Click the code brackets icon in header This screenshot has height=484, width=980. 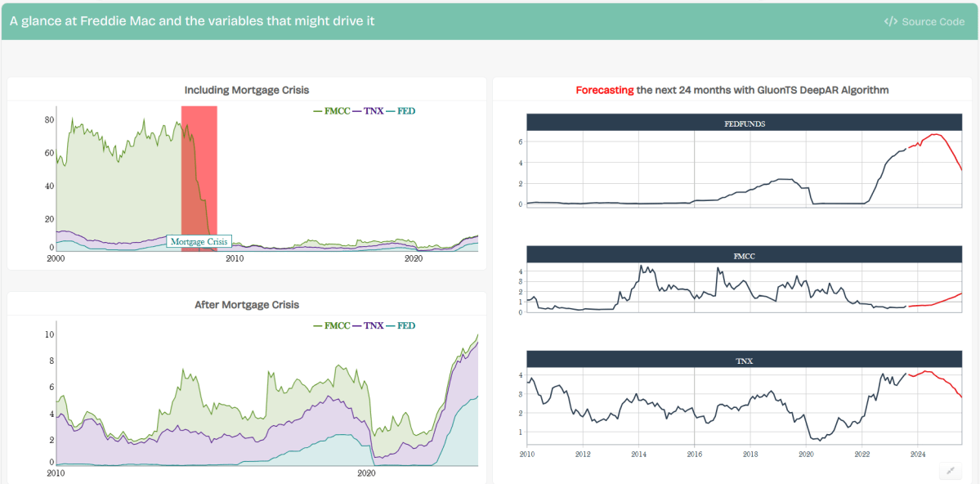coord(891,21)
